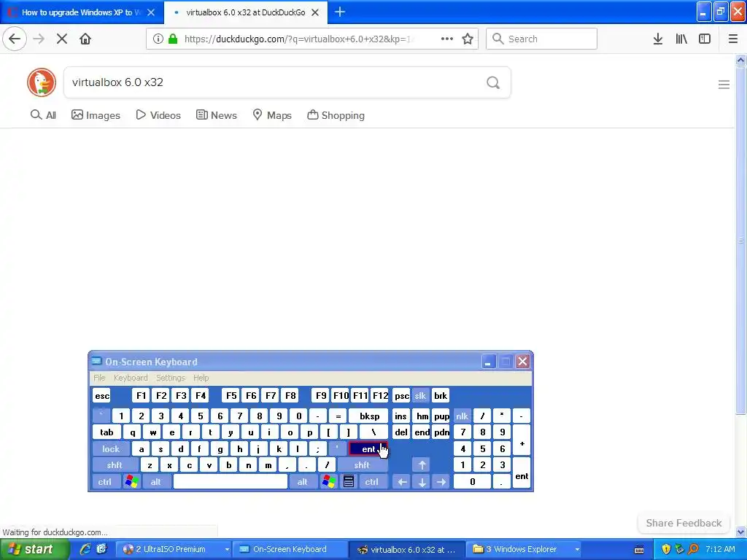Image resolution: width=747 pixels, height=560 pixels.
Task: Toggle the left shft key
Action: pos(115,464)
